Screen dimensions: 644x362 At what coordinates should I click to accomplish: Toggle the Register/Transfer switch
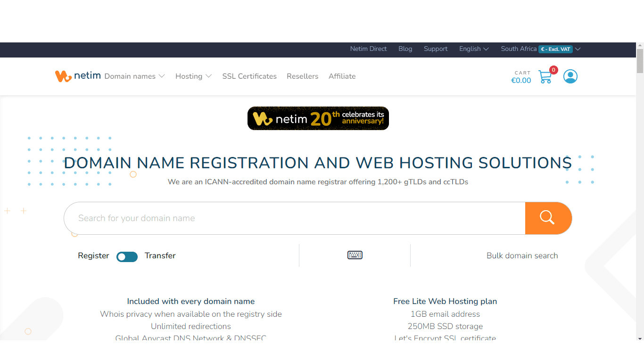tap(127, 256)
